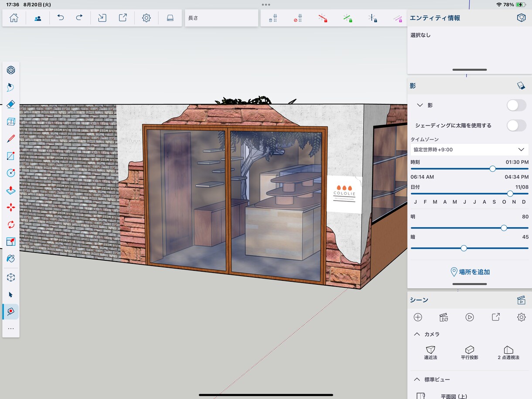Open more tools ellipsis in left toolbar

pyautogui.click(x=11, y=329)
